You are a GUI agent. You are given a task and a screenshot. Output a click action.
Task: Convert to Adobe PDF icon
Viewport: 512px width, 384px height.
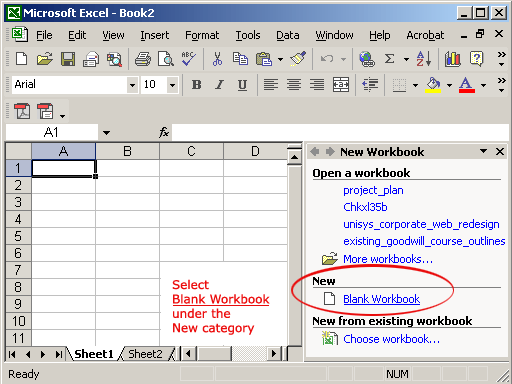[22, 111]
